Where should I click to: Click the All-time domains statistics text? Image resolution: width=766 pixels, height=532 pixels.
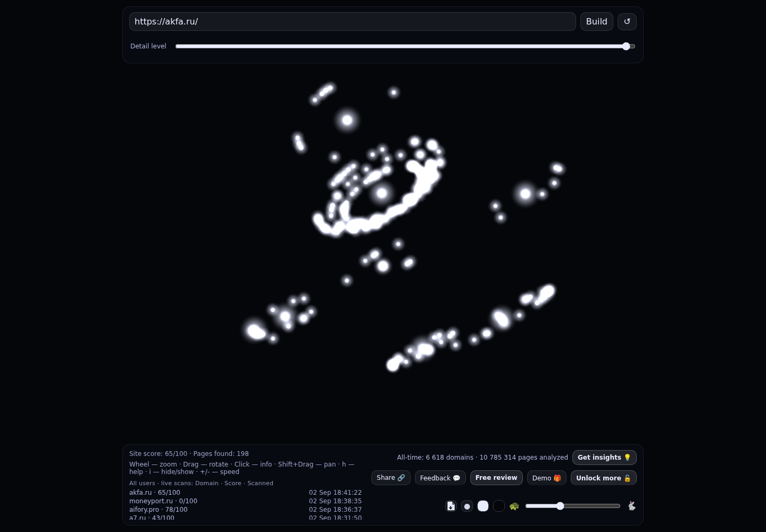(x=482, y=458)
